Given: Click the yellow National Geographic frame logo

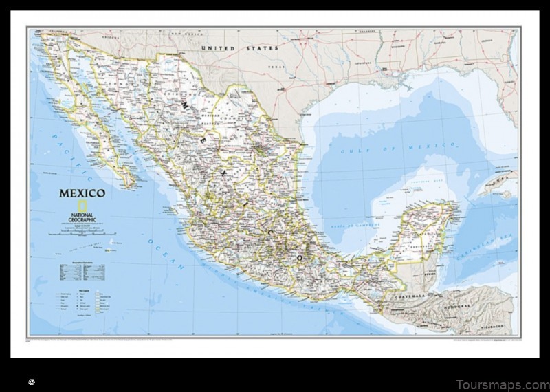Looking at the screenshot, I should [x=82, y=206].
